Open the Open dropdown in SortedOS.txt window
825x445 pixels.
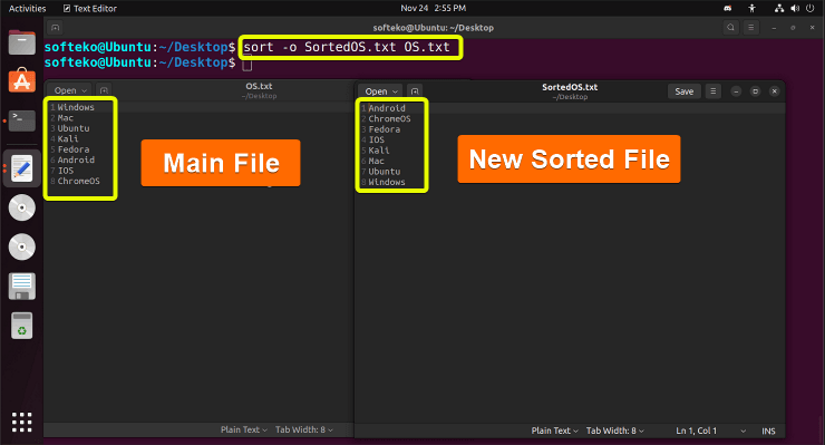[381, 92]
